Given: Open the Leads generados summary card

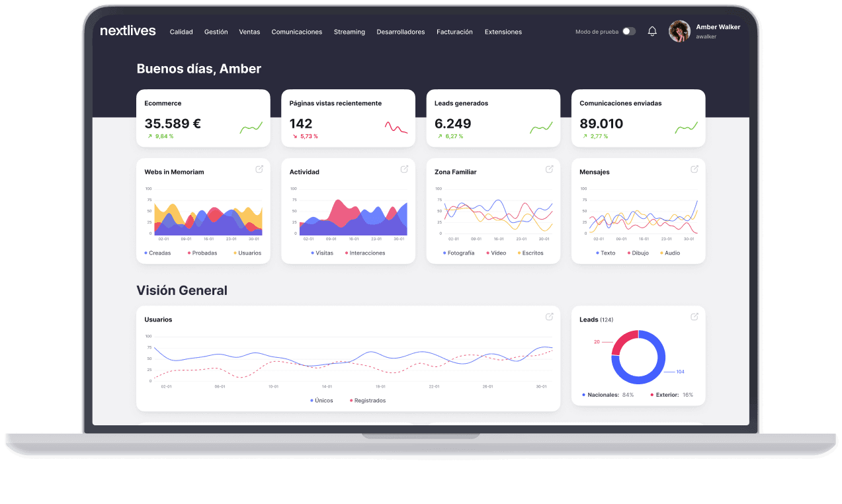Looking at the screenshot, I should (x=493, y=118).
